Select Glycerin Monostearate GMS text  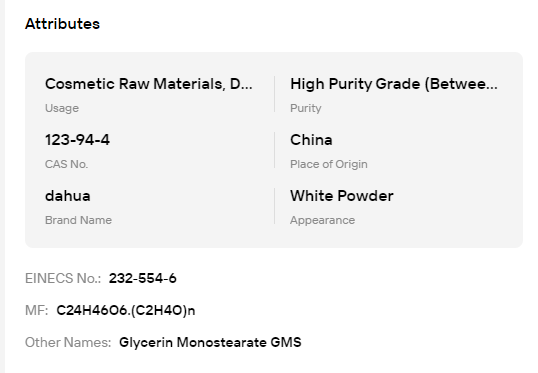pyautogui.click(x=210, y=342)
